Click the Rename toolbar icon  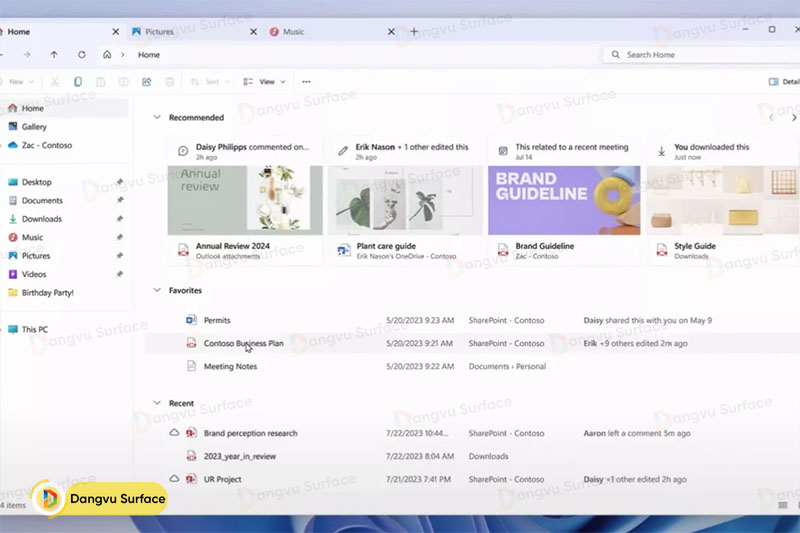123,82
